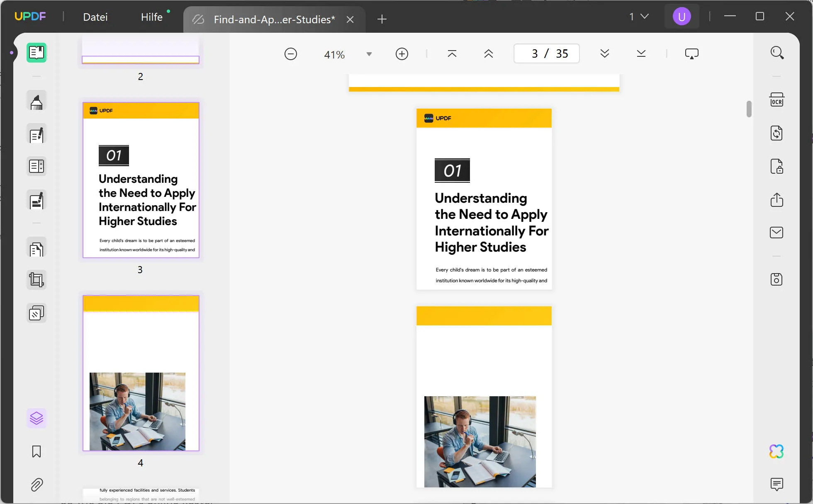The height and width of the screenshot is (504, 813).
Task: Open the Attachments paperclip panel
Action: click(37, 484)
